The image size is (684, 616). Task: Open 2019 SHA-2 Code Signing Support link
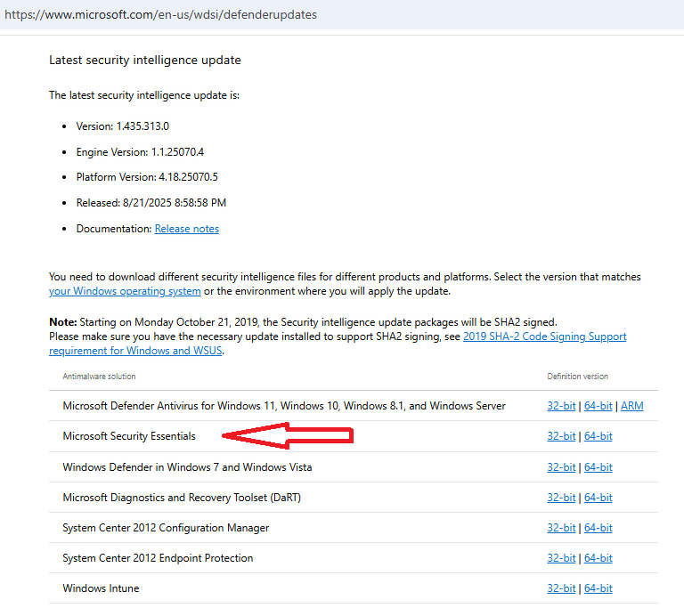(544, 336)
